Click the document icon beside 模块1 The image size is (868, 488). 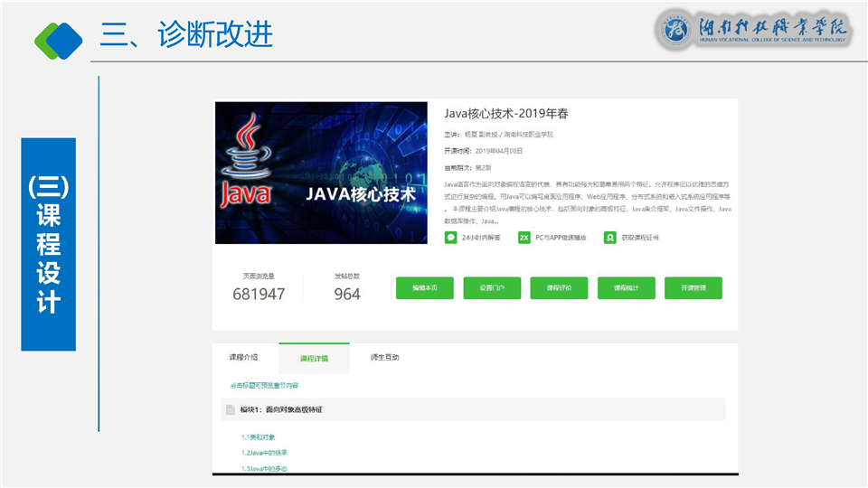coord(231,409)
